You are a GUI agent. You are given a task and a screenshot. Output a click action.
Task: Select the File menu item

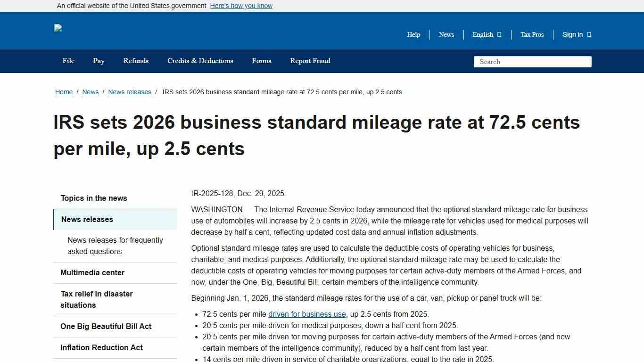pyautogui.click(x=68, y=61)
